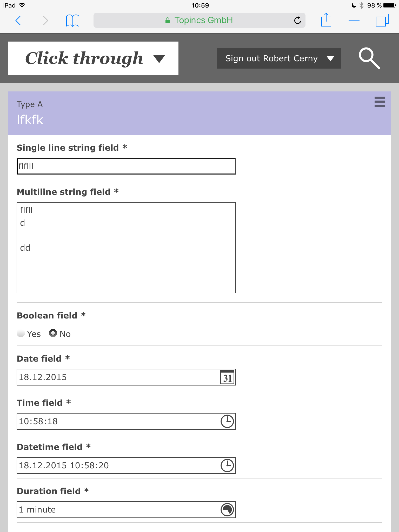
Task: Show all open Safari tabs
Action: 382,20
